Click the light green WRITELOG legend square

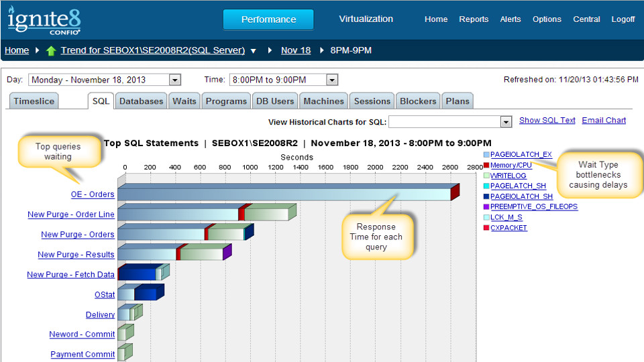point(486,176)
